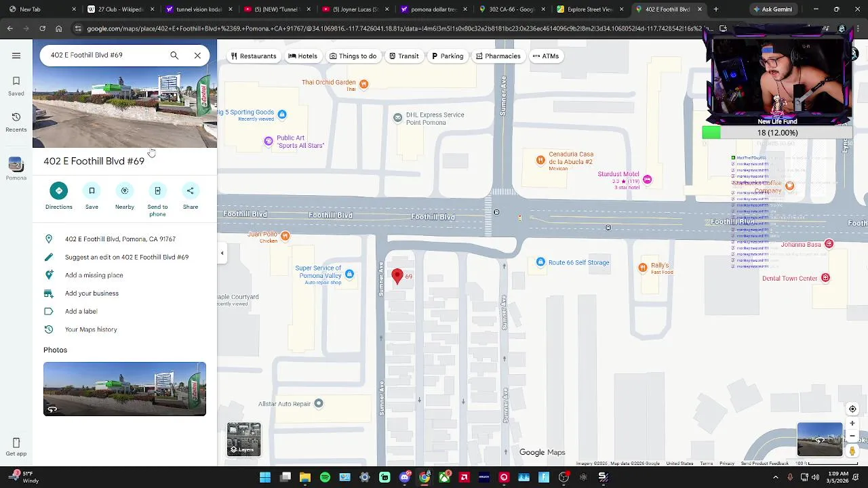
Task: Open Your Maps history
Action: coord(125,329)
